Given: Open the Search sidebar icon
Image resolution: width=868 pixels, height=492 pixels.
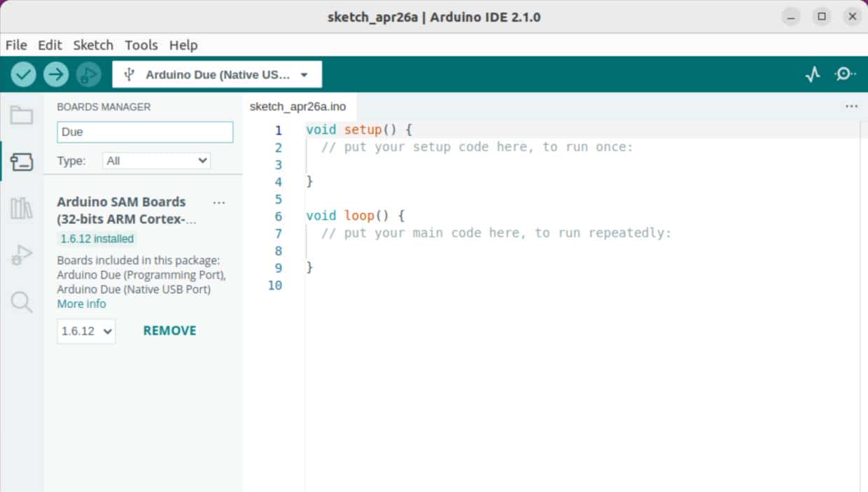Looking at the screenshot, I should (20, 302).
